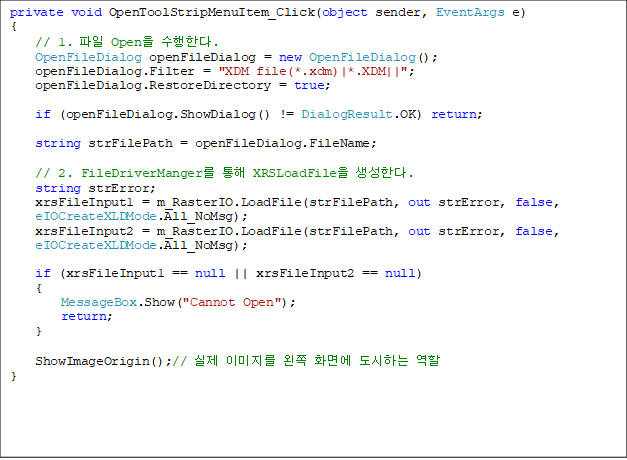Click the closing brace of the method

[x=14, y=376]
